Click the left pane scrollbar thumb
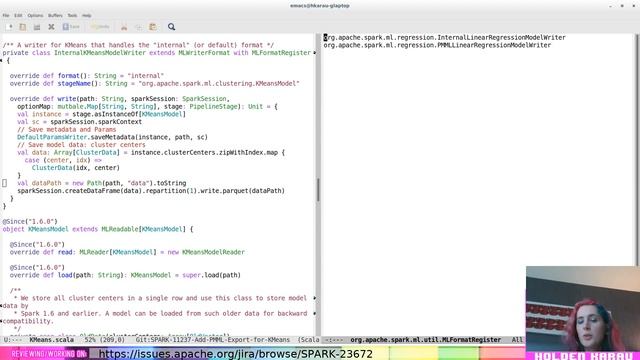The height and width of the screenshot is (360, 640). coord(318,189)
